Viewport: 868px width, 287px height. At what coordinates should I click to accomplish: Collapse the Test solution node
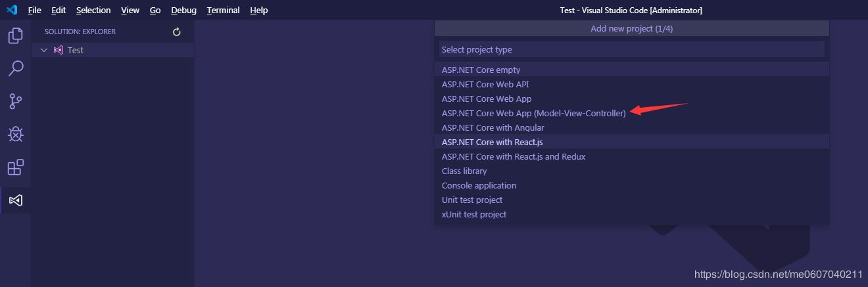click(x=44, y=50)
